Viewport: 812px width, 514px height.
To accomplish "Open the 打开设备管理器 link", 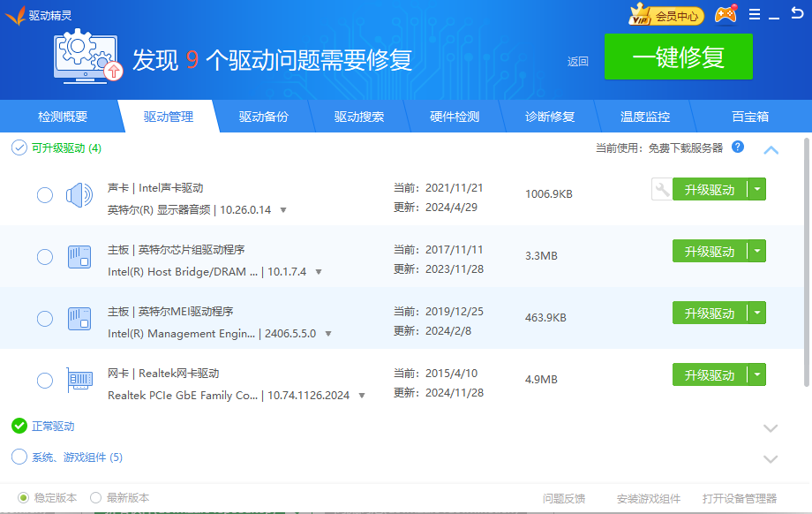I will click(x=739, y=498).
